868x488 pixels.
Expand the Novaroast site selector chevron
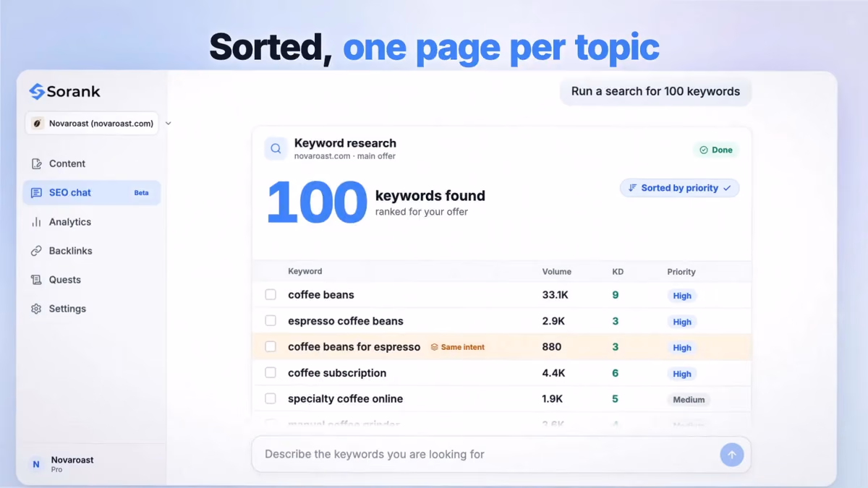pos(169,124)
